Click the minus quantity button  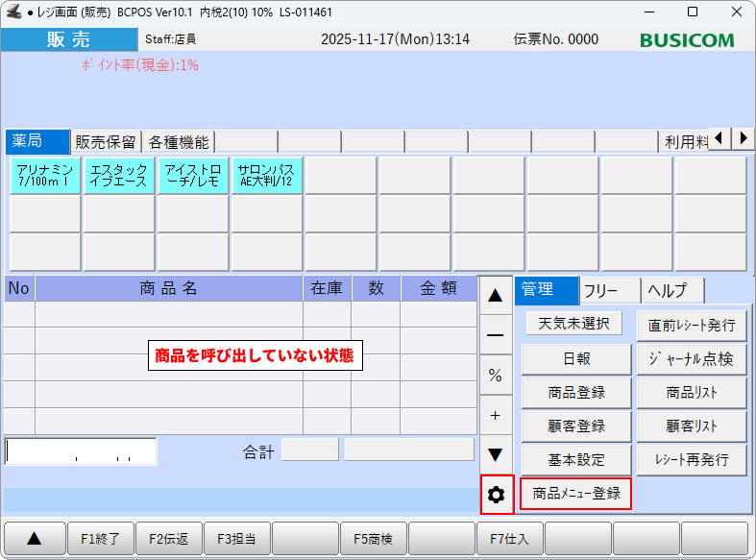tap(496, 335)
